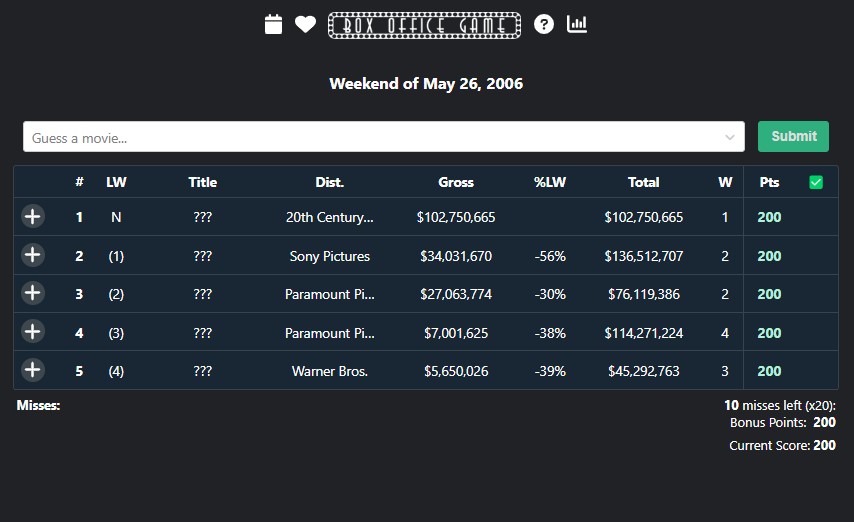
Task: Open the movie guess dropdown arrow
Action: (x=730, y=137)
